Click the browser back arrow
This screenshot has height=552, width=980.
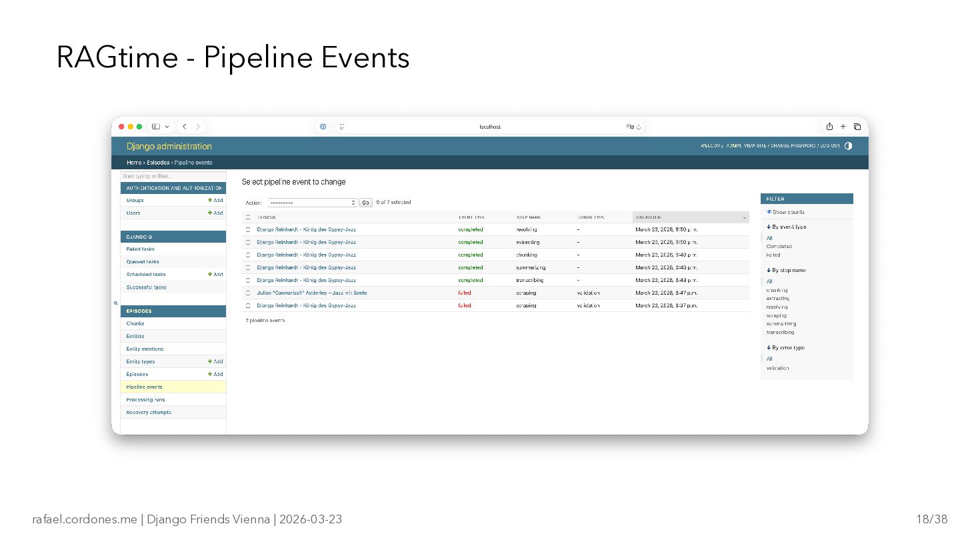pyautogui.click(x=185, y=127)
